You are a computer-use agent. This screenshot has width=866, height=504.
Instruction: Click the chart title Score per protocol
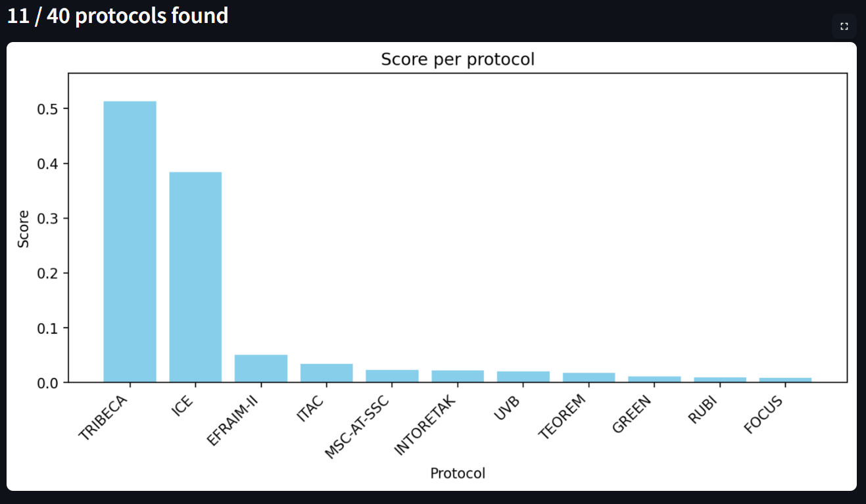tap(458, 59)
